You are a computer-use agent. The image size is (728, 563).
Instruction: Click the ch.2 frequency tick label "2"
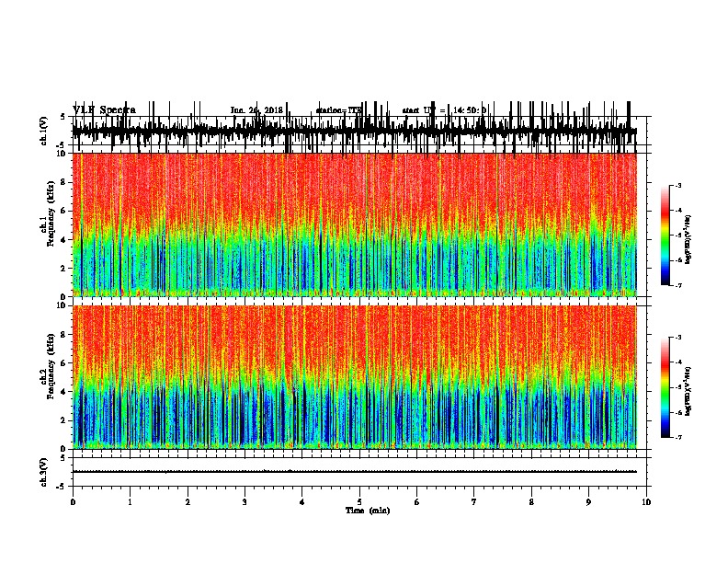tap(63, 420)
